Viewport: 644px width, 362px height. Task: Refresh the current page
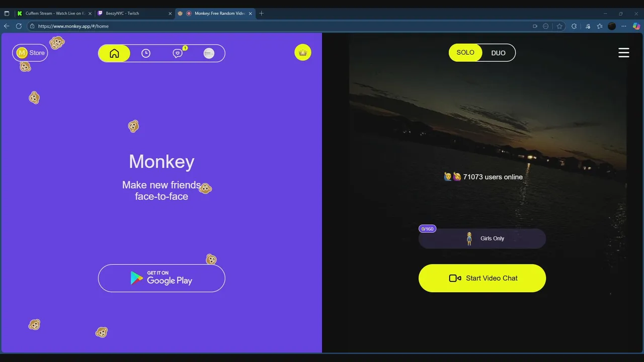[19, 26]
